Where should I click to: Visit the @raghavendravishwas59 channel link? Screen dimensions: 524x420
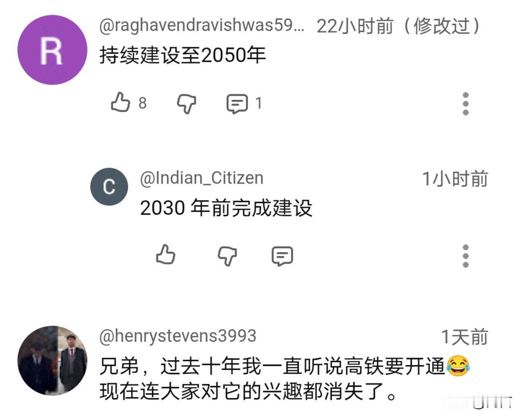202,25
